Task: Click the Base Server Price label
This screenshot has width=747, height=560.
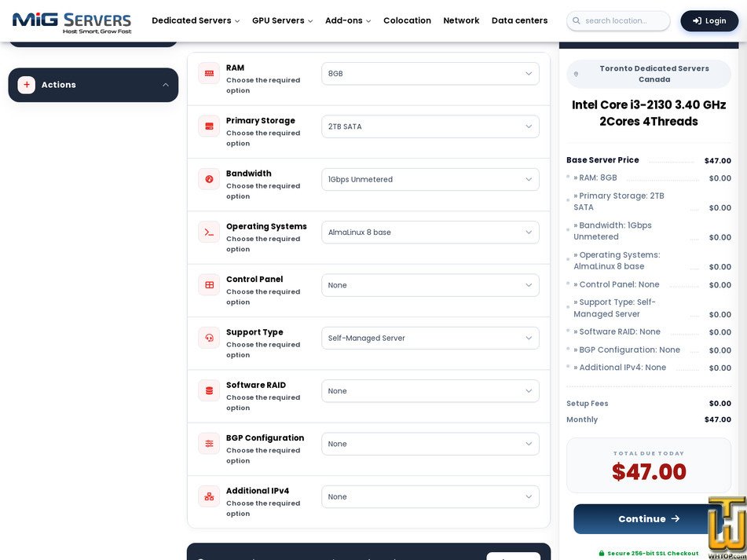Action: click(602, 160)
